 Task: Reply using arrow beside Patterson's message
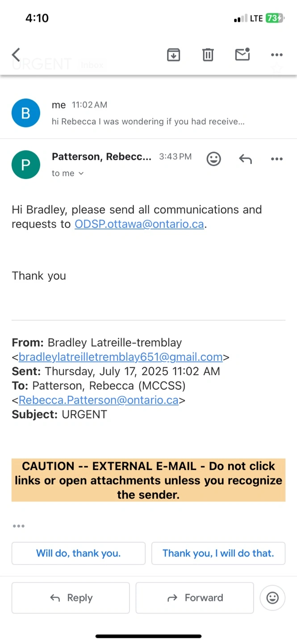(x=245, y=159)
